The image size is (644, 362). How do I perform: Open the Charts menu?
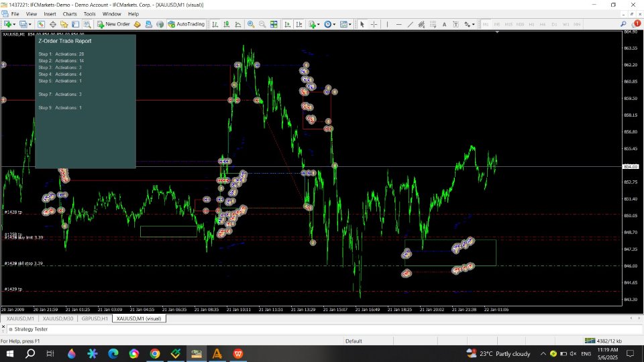[x=70, y=14]
